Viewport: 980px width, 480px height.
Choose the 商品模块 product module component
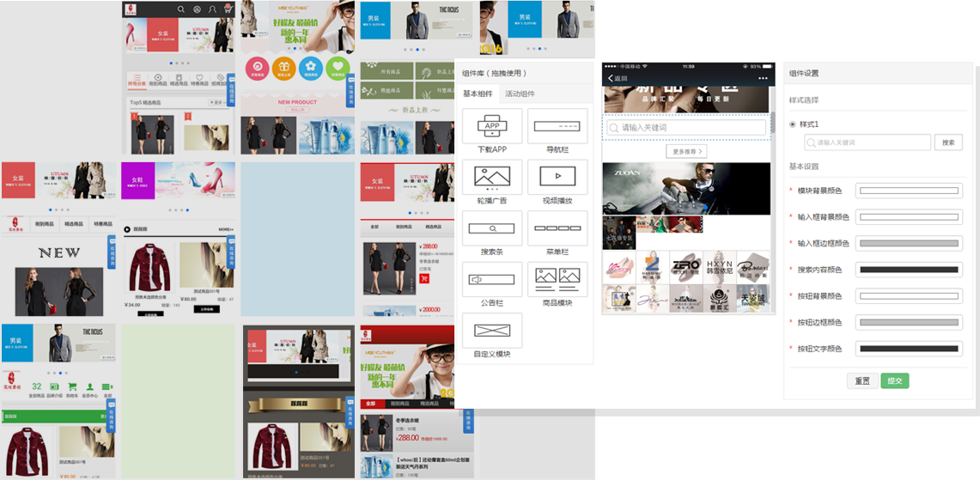[557, 279]
